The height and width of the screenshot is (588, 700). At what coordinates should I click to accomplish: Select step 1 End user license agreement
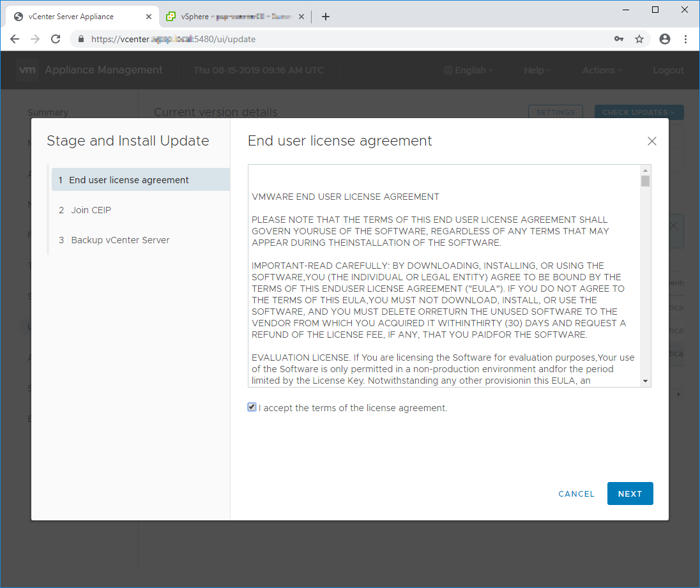tap(141, 180)
